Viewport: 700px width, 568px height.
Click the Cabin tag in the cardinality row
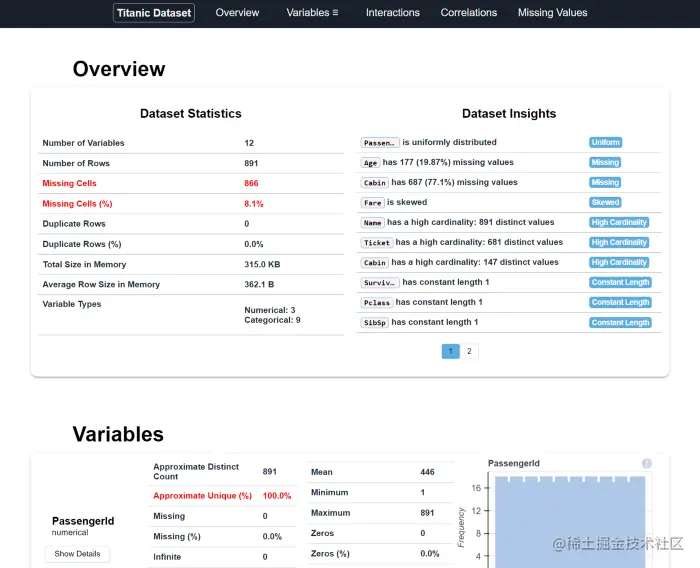[x=375, y=263]
